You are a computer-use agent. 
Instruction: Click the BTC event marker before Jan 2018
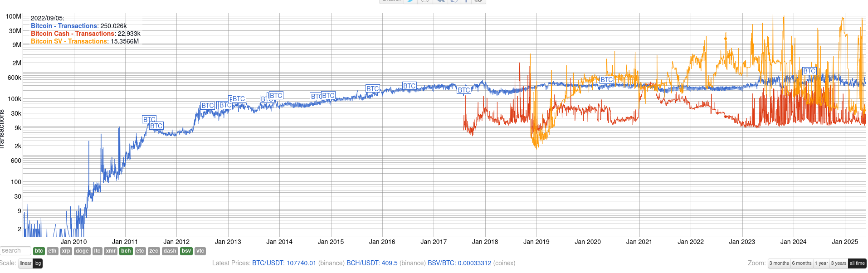point(464,90)
